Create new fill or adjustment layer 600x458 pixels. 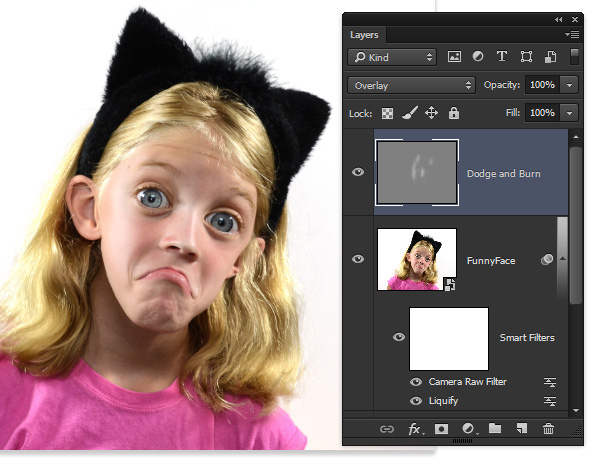[x=469, y=429]
